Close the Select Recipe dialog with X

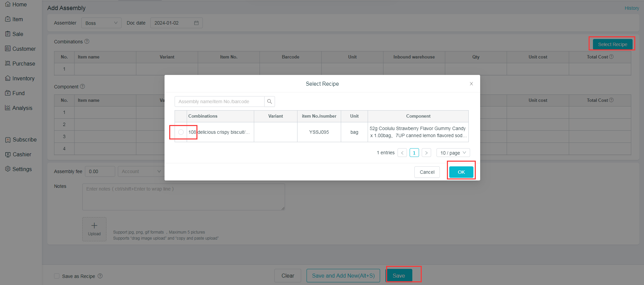point(471,84)
